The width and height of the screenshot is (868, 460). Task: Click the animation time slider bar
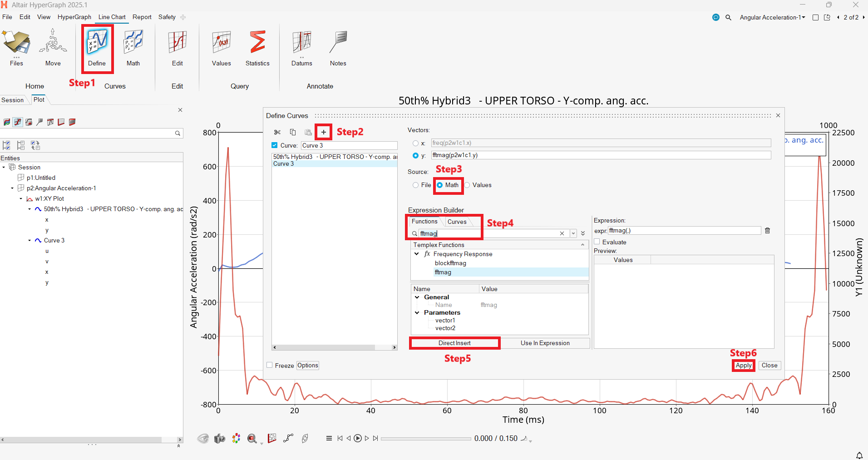426,439
